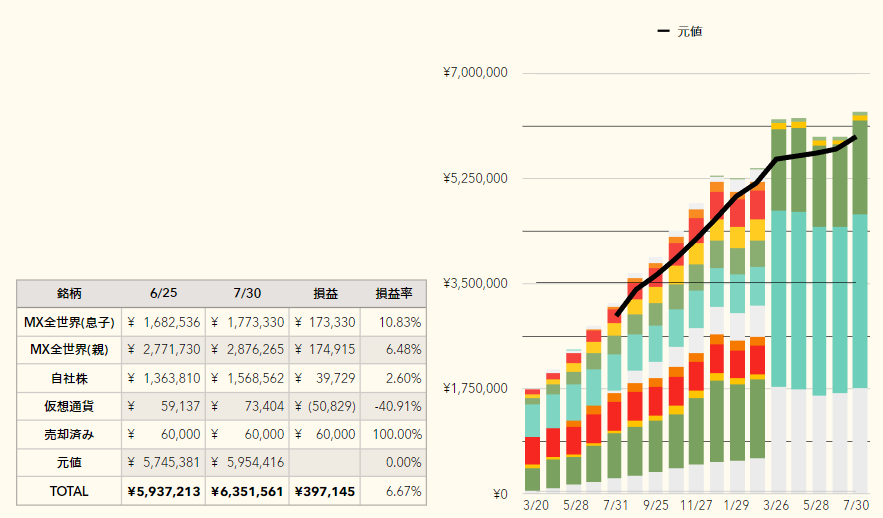This screenshot has height=518, width=883.
Task: Click the cell value 2,771,730
Action: coord(163,350)
